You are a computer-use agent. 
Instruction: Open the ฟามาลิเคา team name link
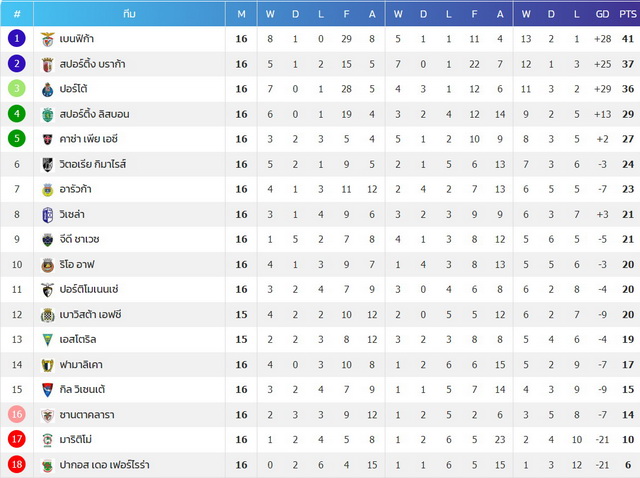coord(81,365)
